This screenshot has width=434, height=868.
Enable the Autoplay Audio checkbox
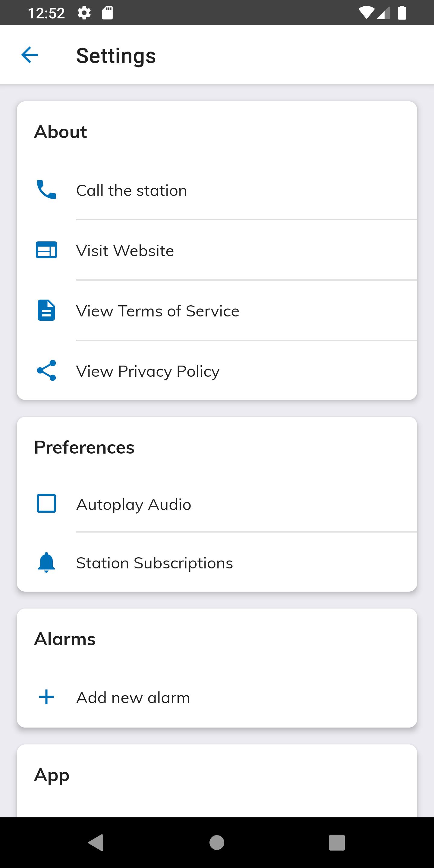[x=46, y=503]
